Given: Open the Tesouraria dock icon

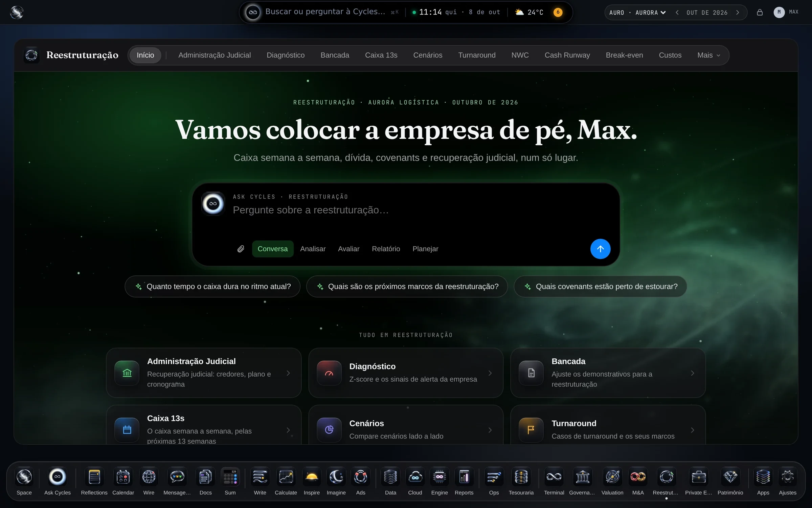Looking at the screenshot, I should pyautogui.click(x=521, y=477).
